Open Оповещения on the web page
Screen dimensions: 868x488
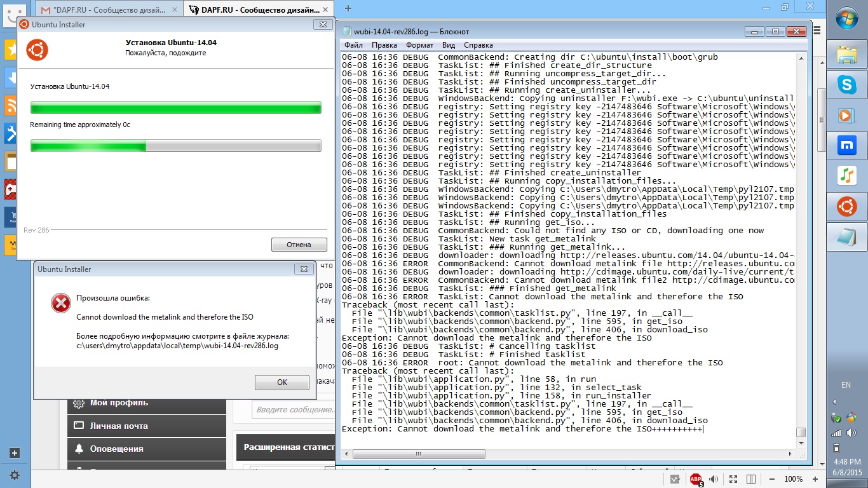[x=147, y=449]
